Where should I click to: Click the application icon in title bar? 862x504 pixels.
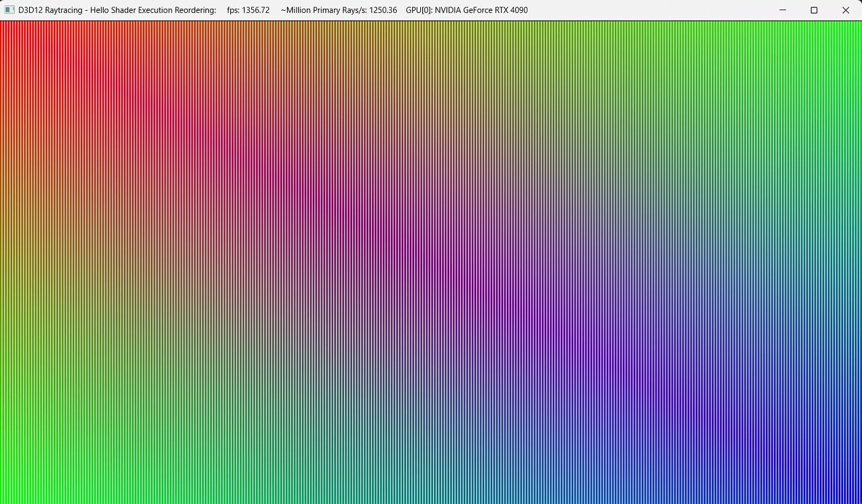pos(9,10)
